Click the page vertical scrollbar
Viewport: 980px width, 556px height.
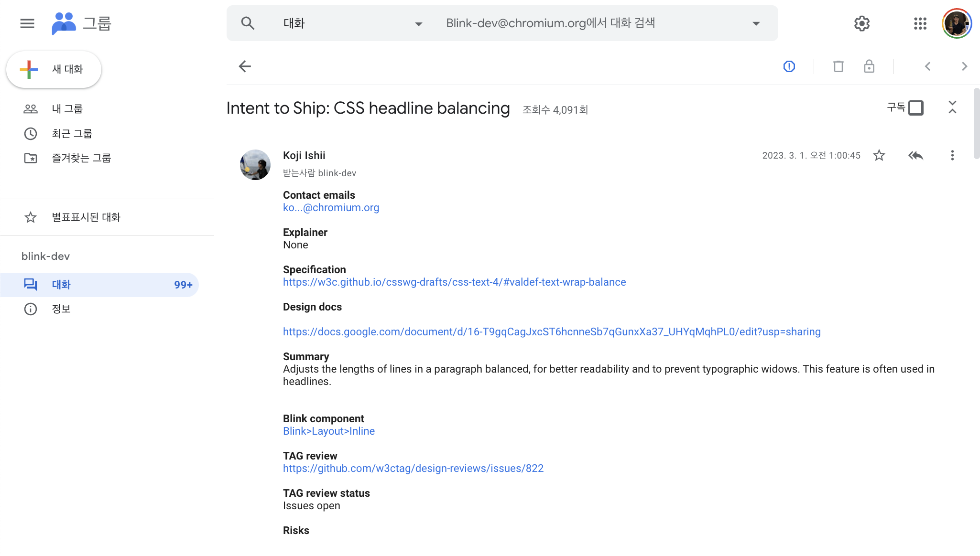pyautogui.click(x=976, y=124)
